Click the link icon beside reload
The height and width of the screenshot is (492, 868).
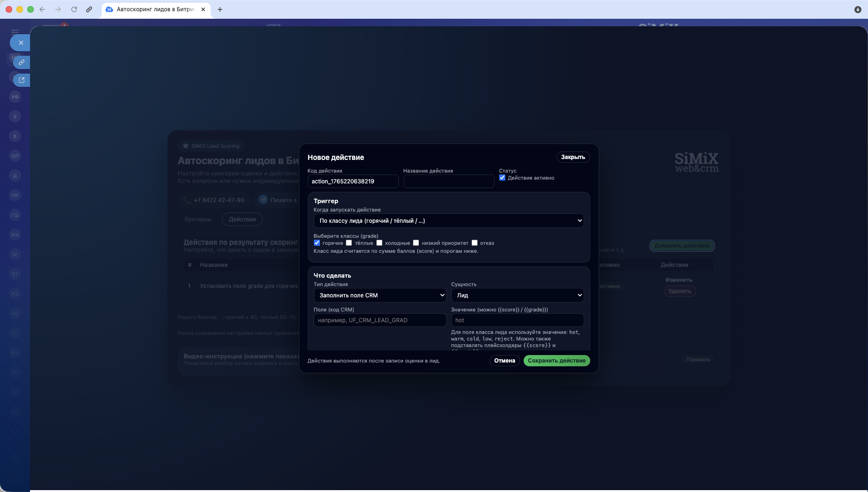89,9
